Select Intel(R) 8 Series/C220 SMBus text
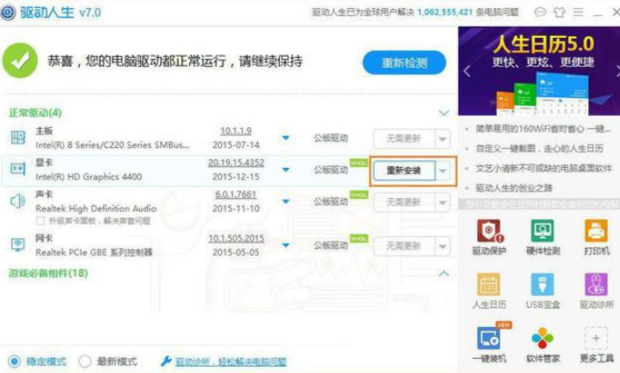The height and width of the screenshot is (373, 620). (x=112, y=145)
